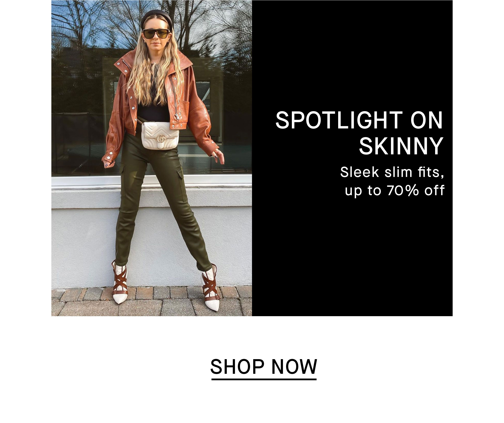504x423 pixels.
Task: Click the SPOTLIGHT ON headline text
Action: point(359,120)
